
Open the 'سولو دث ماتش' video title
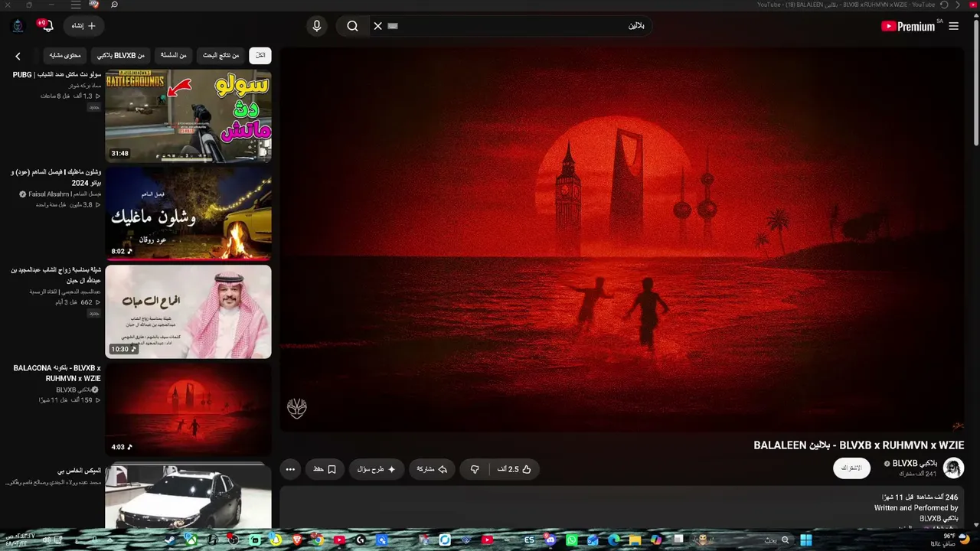coord(57,75)
